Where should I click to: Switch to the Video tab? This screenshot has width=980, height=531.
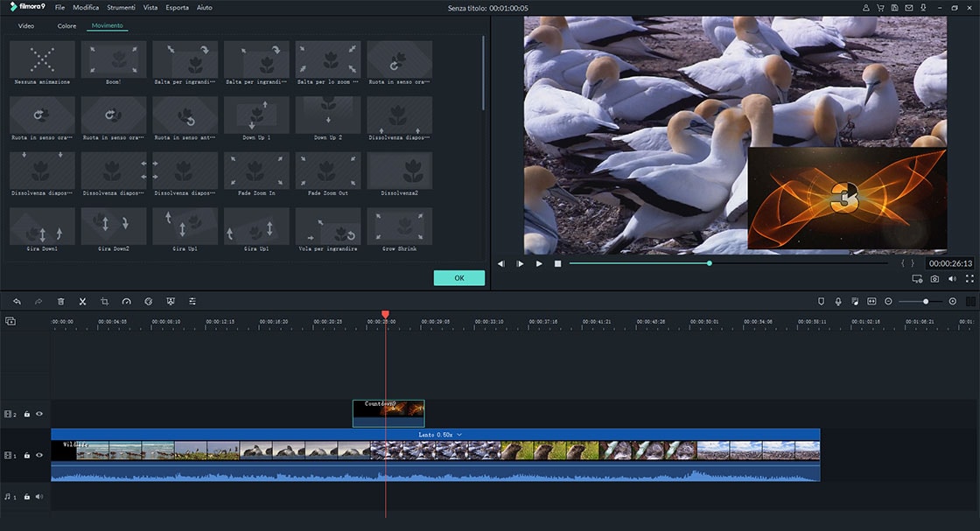(26, 25)
